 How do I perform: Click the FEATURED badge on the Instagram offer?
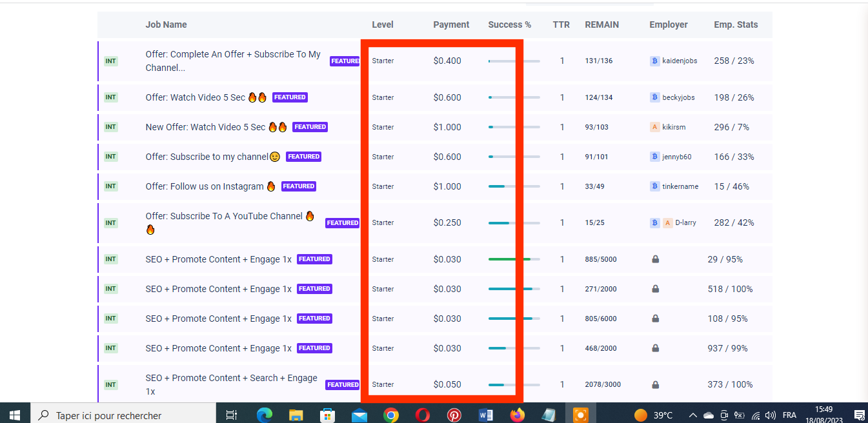(299, 186)
